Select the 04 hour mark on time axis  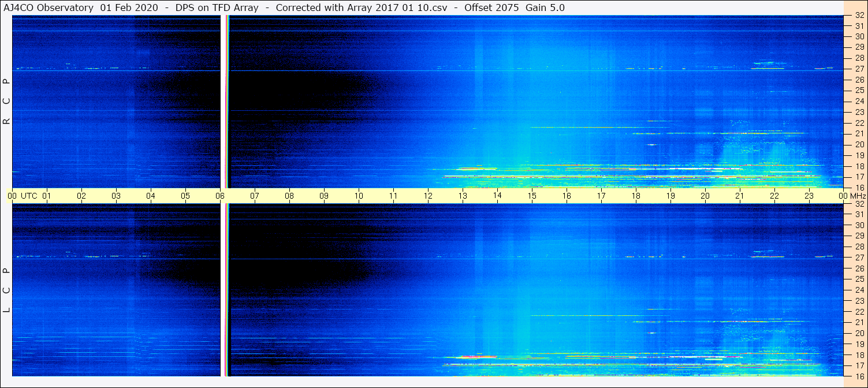pyautogui.click(x=151, y=196)
